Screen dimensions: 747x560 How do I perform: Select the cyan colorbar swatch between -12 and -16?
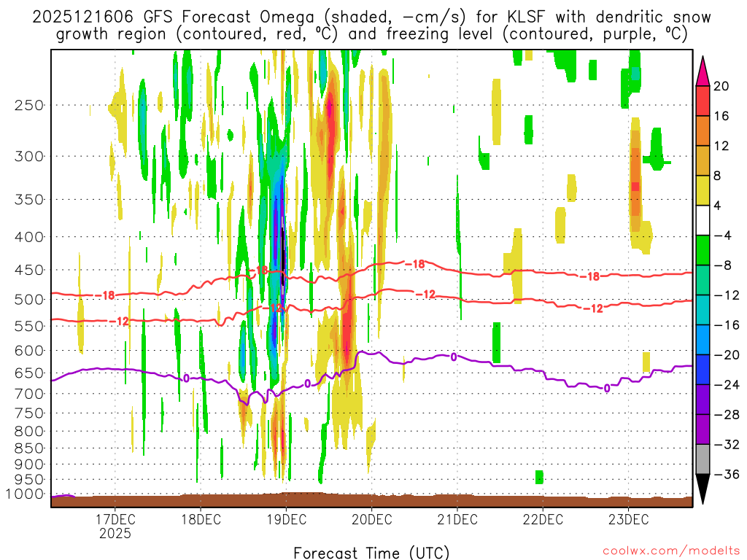coord(703,310)
